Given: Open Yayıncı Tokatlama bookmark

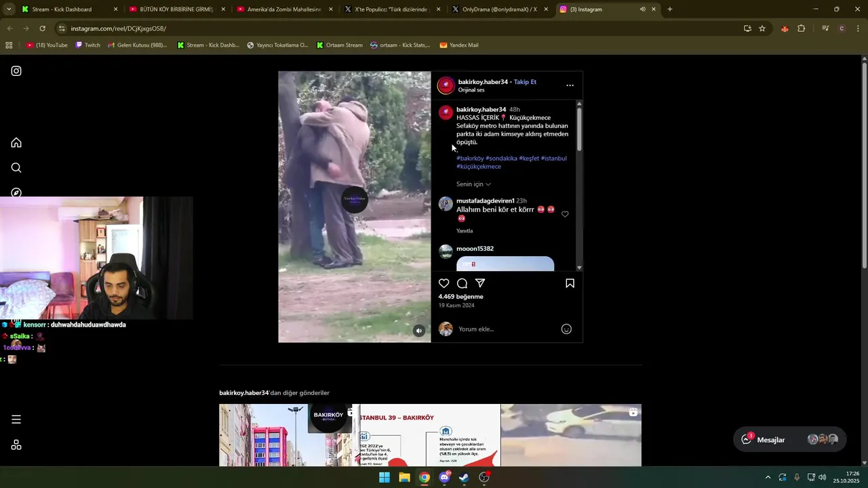Looking at the screenshot, I should (277, 45).
